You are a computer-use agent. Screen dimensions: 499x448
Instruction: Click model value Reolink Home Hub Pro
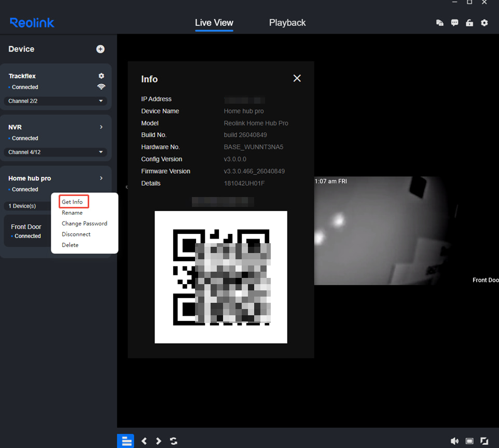point(256,123)
